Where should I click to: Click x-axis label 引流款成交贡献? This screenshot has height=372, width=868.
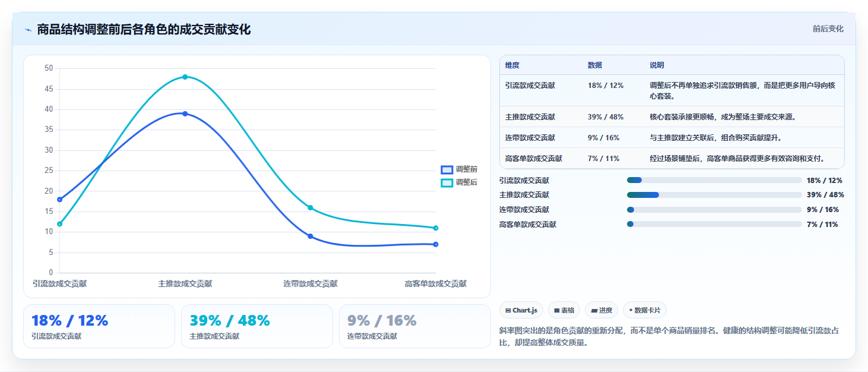[60, 284]
